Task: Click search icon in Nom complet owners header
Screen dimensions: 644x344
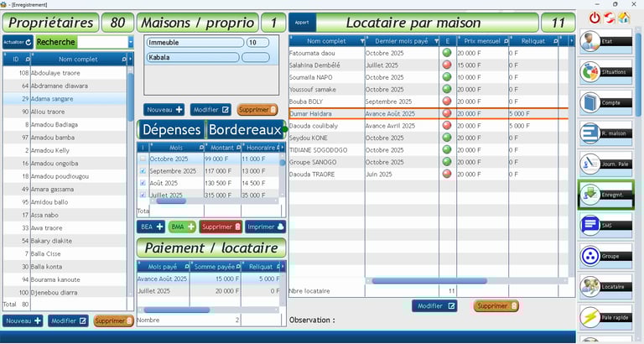Action: [x=124, y=60]
